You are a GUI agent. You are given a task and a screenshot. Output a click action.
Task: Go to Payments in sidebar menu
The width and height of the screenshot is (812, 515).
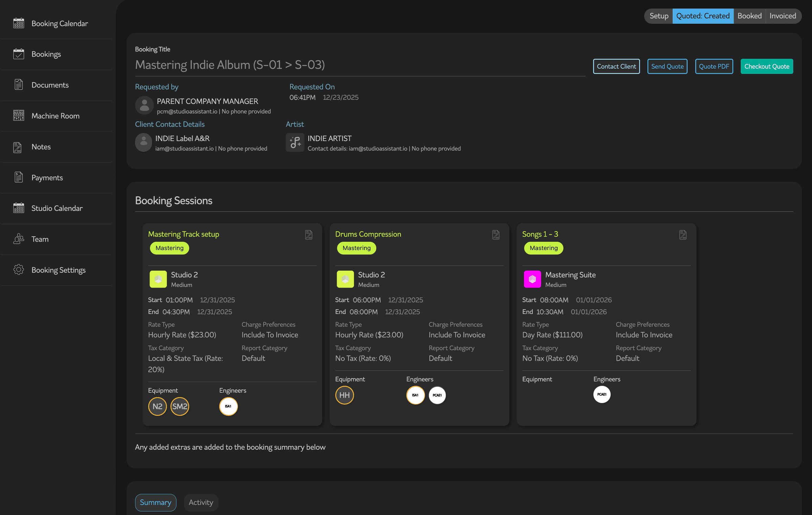point(57,177)
